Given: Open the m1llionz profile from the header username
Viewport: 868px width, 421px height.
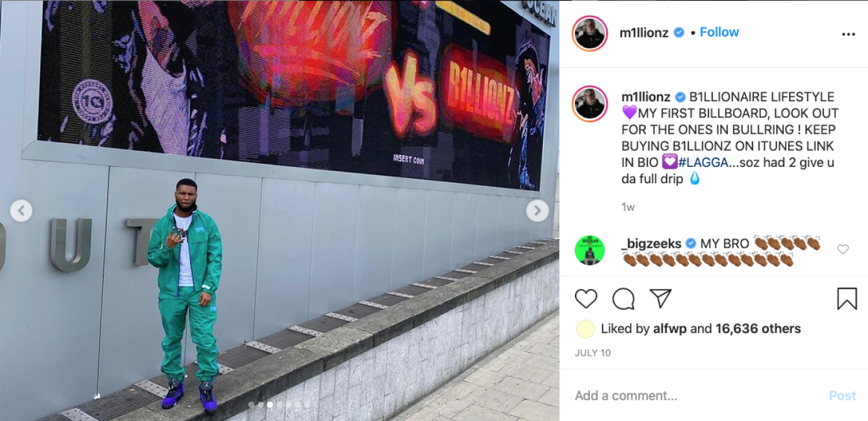Looking at the screenshot, I should pyautogui.click(x=644, y=33).
